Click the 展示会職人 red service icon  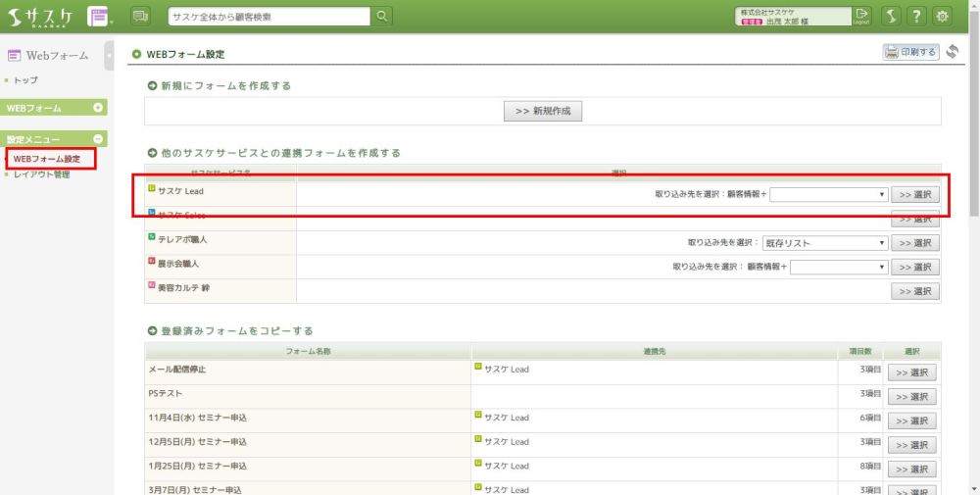point(151,262)
